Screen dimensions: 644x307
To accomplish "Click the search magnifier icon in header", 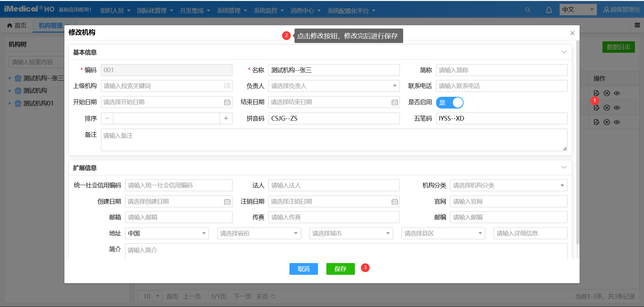I will pos(528,10).
